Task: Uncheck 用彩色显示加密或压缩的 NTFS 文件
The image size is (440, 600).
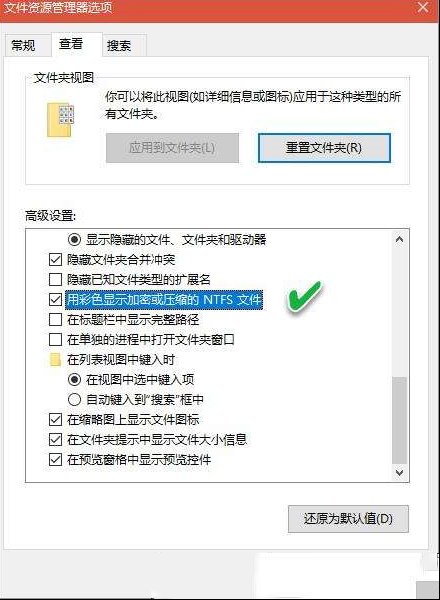Action: (x=55, y=300)
